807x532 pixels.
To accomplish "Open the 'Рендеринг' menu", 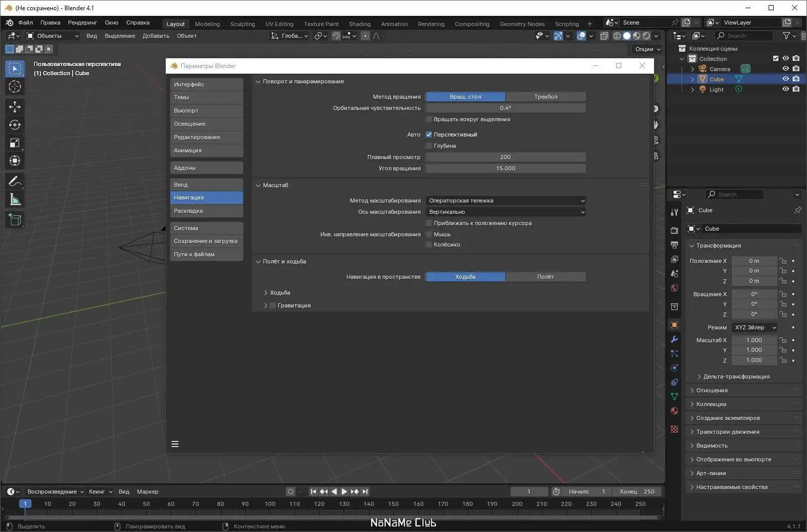I will tap(82, 23).
